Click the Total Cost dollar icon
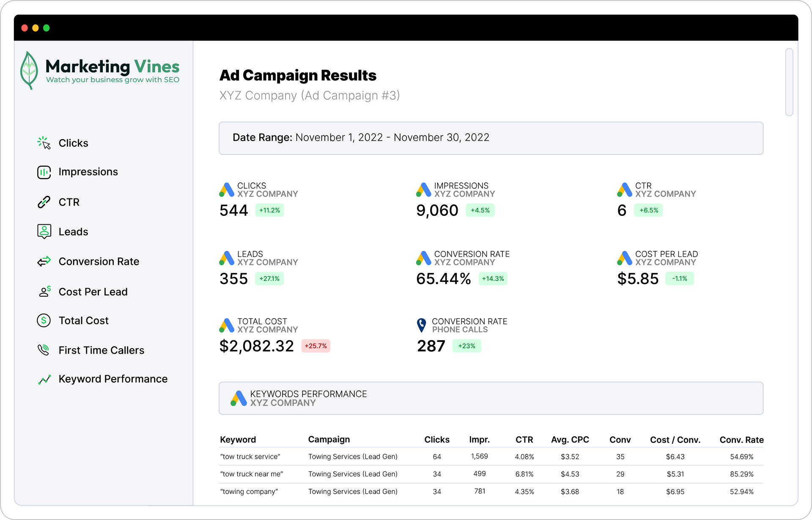Screen dimensions: 812x520 pos(44,321)
